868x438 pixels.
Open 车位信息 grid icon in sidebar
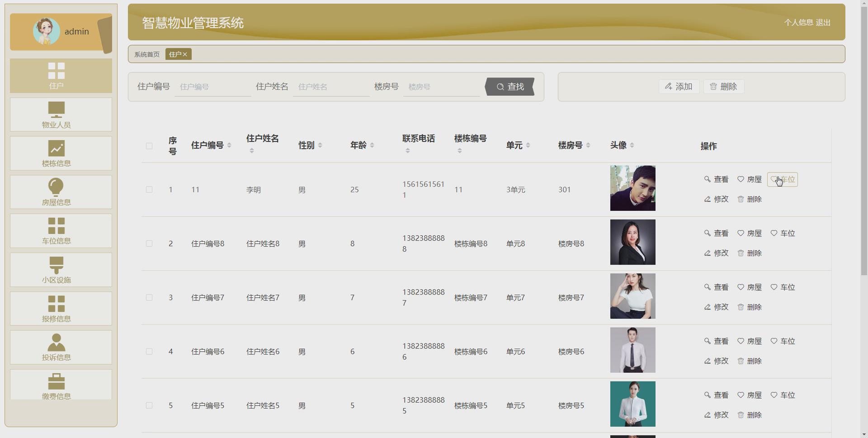pos(57,226)
